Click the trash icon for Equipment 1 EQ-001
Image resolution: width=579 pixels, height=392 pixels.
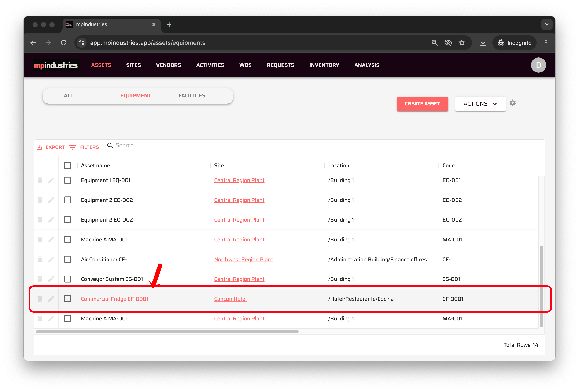pos(40,180)
